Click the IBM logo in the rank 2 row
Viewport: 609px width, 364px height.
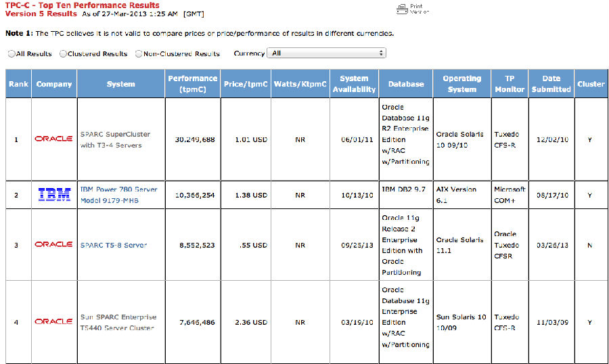coord(53,195)
